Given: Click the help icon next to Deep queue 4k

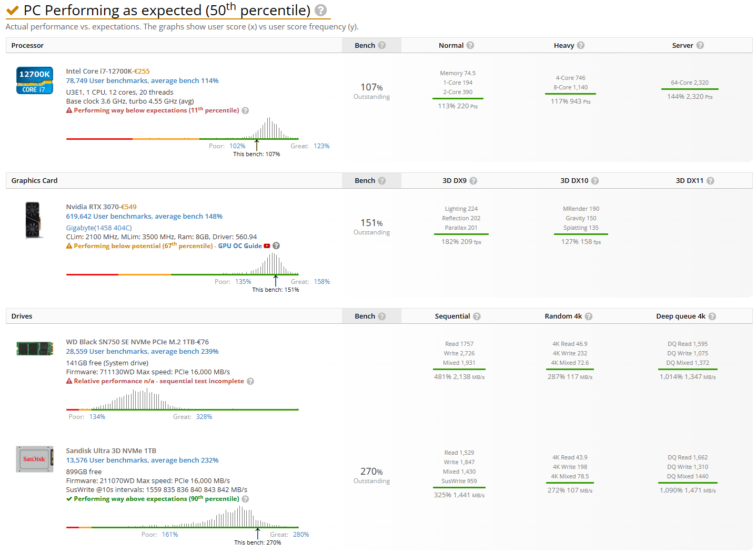Looking at the screenshot, I should tap(712, 316).
